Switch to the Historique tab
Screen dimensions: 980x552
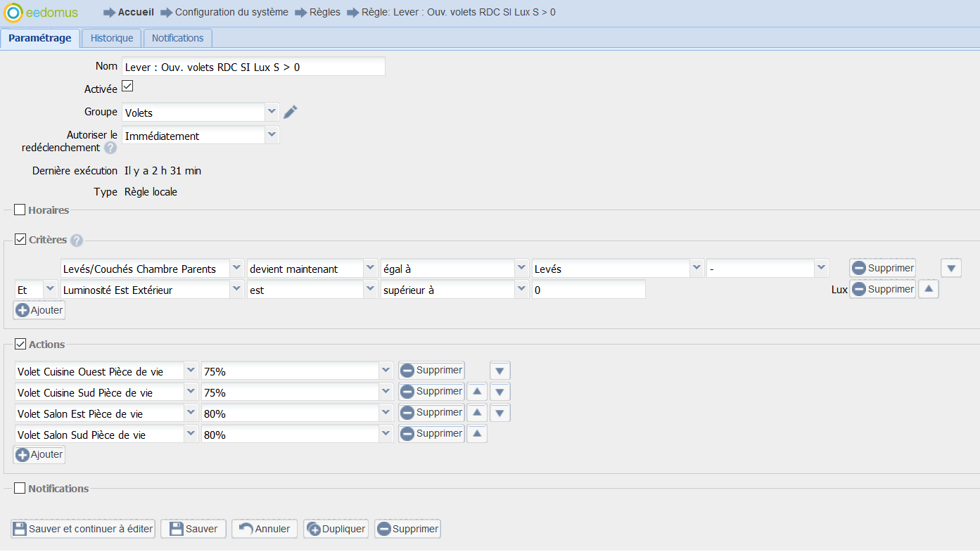pos(112,38)
